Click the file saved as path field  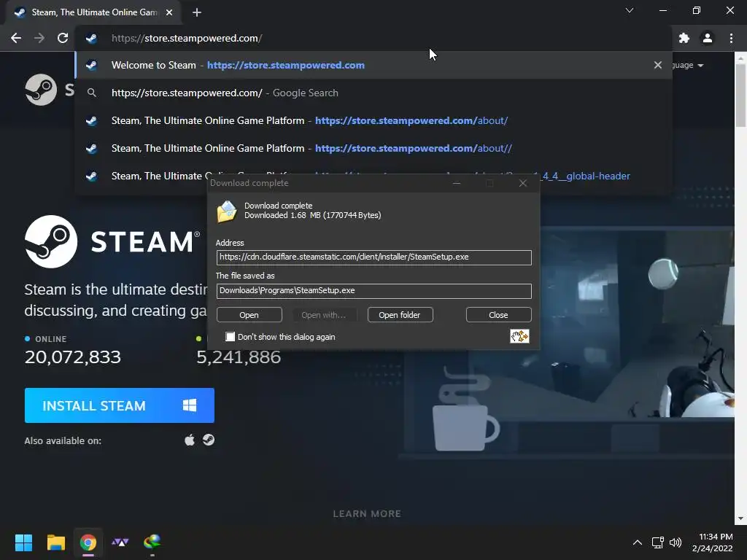coord(374,291)
